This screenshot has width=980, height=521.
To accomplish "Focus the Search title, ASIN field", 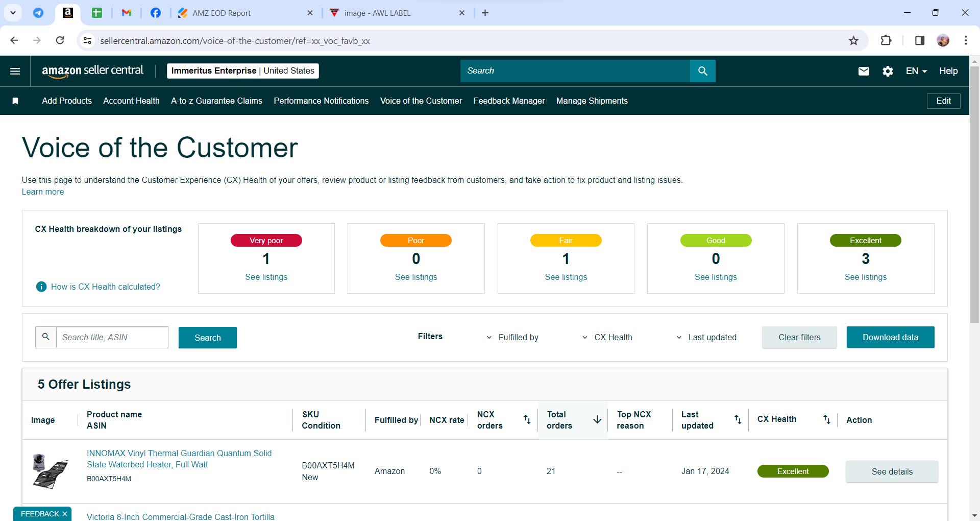I will click(112, 338).
